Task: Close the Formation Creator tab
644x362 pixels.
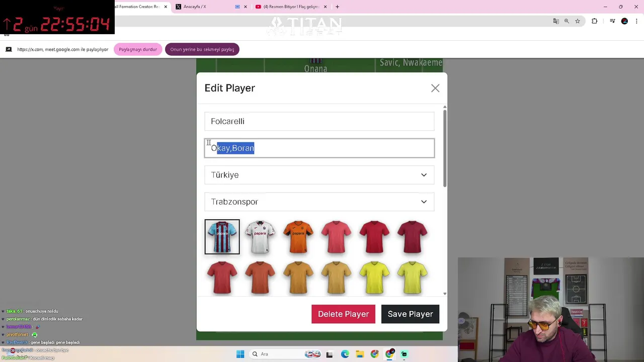Action: pos(166,7)
